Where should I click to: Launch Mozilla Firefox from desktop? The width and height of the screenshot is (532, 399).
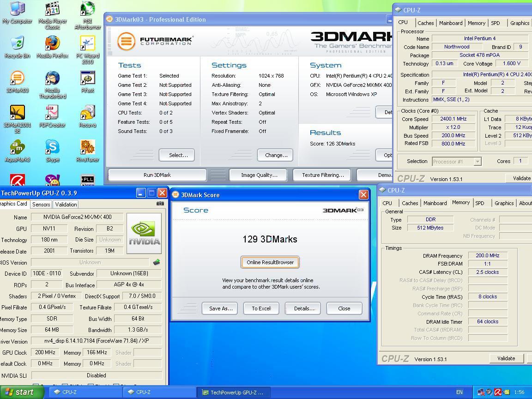(x=52, y=47)
